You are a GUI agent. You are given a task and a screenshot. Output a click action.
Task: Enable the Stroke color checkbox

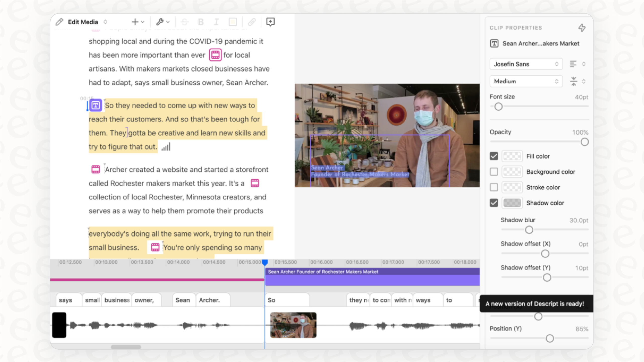pos(494,187)
